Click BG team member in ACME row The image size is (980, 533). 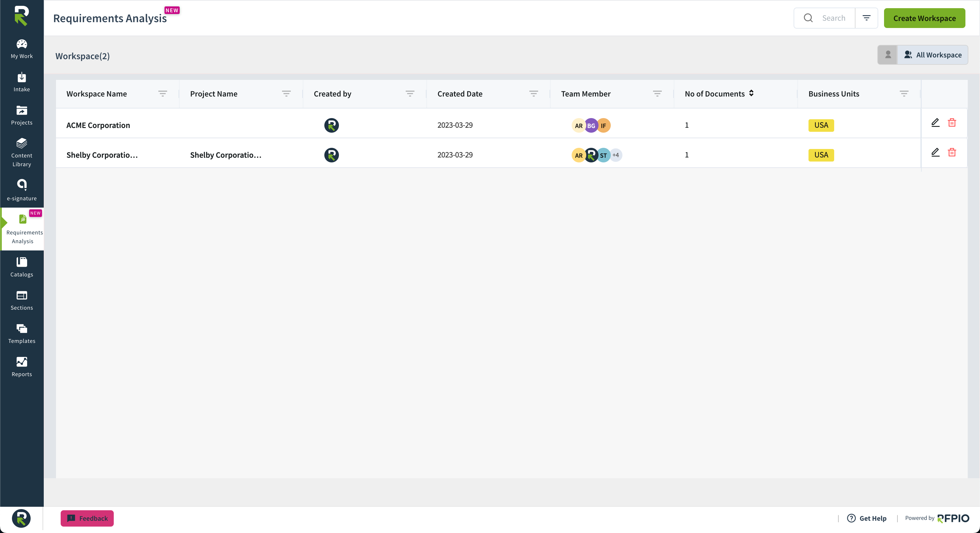tap(591, 125)
